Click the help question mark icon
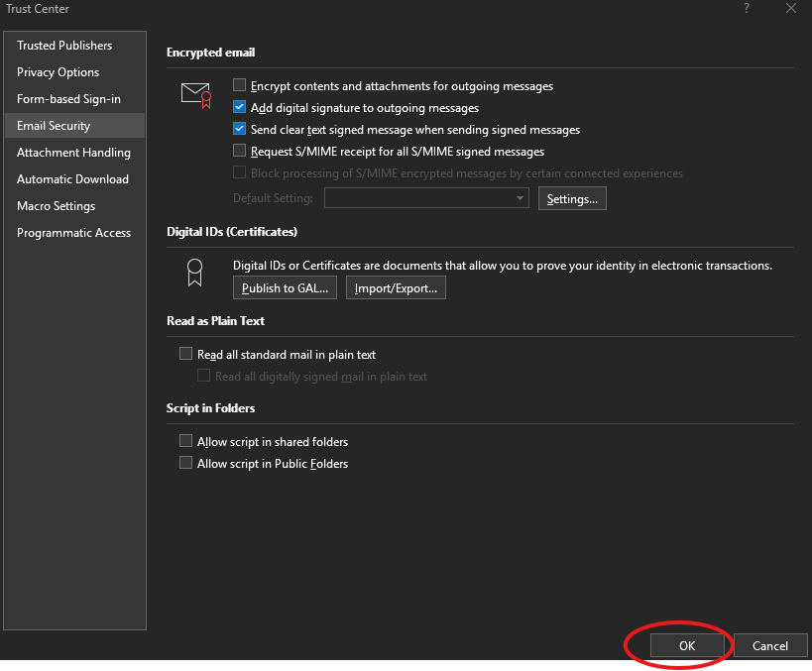Screen dimensions: 812x671 pyautogui.click(x=746, y=9)
